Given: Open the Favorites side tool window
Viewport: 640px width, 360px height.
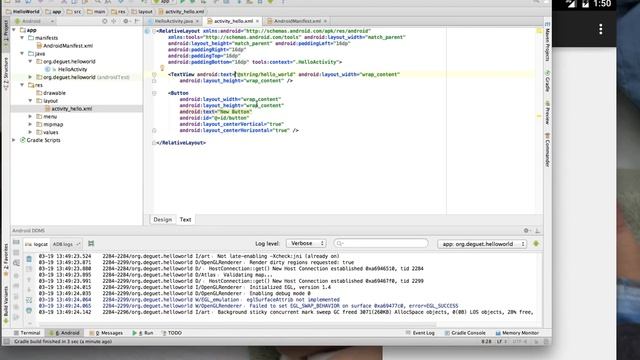Looking at the screenshot, I should (x=6, y=260).
